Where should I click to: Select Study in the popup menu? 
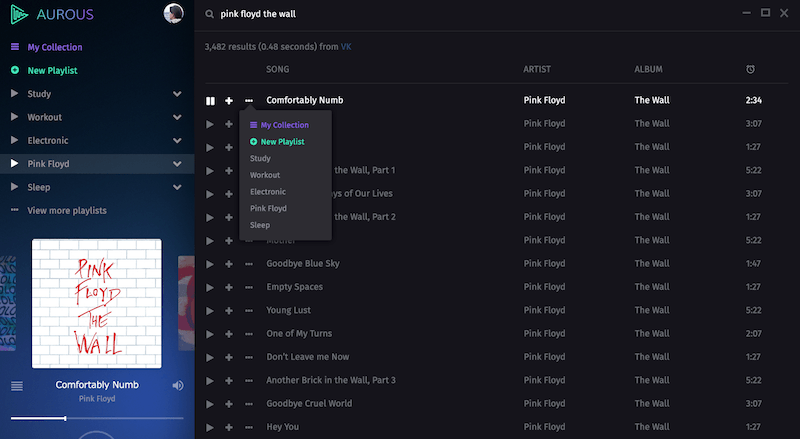pyautogui.click(x=260, y=159)
